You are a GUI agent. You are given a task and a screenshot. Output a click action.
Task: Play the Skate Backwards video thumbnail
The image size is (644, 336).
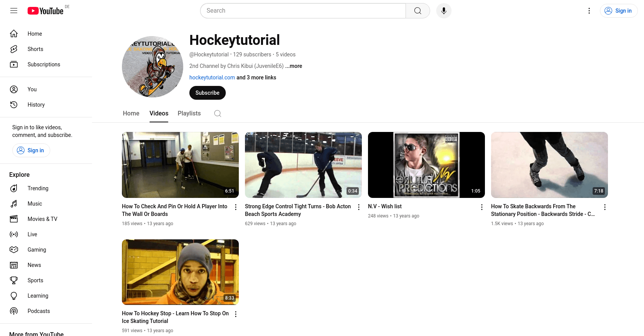point(549,165)
